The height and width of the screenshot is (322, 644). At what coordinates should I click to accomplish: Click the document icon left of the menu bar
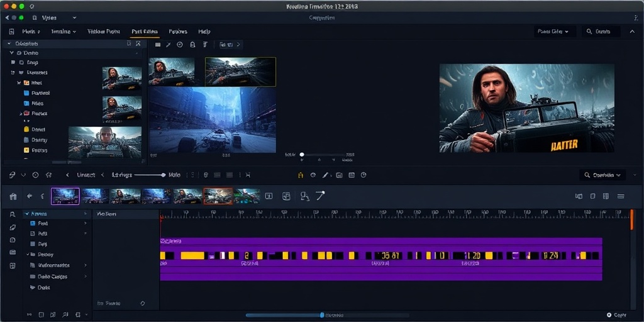[x=11, y=31]
